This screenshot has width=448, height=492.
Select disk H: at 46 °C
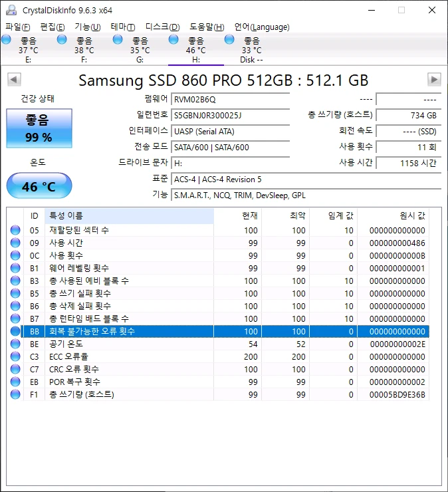[196, 50]
